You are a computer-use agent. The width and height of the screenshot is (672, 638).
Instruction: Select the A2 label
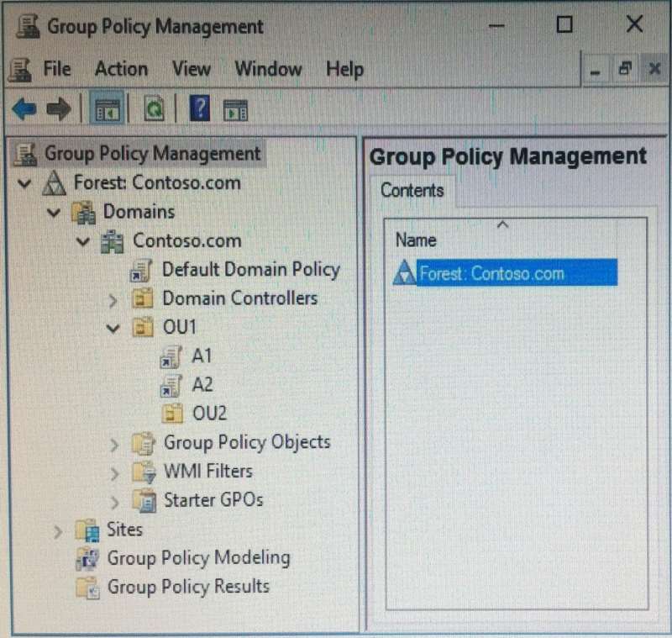[x=202, y=385]
